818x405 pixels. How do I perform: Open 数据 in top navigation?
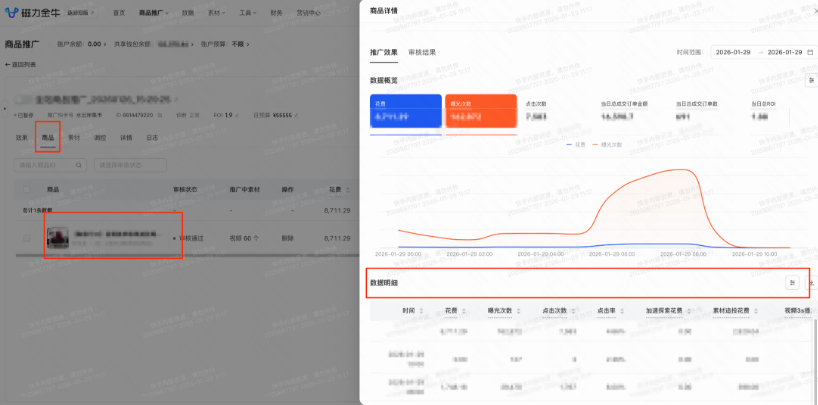coord(188,13)
